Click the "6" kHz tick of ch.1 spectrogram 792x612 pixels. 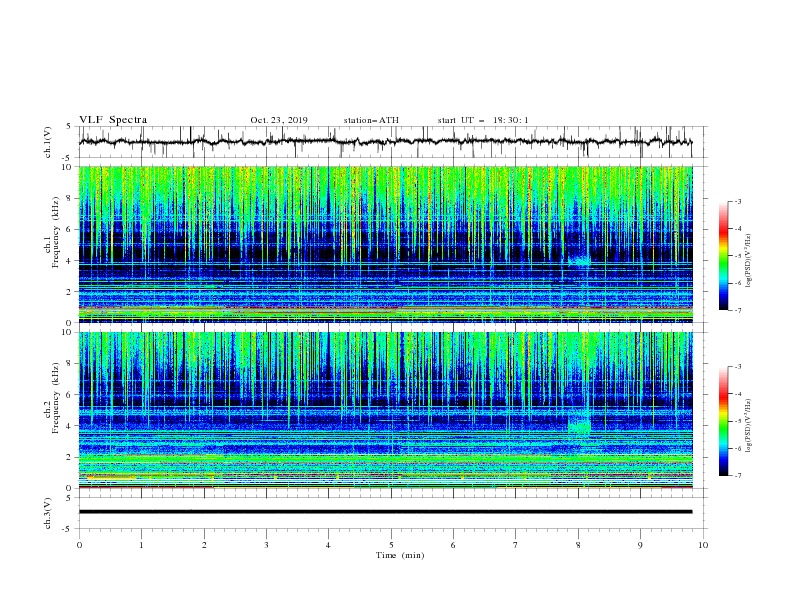click(70, 229)
